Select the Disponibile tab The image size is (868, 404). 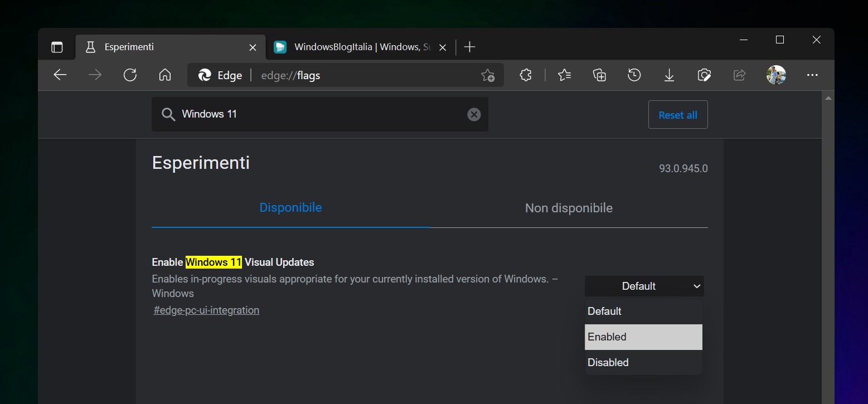290,208
